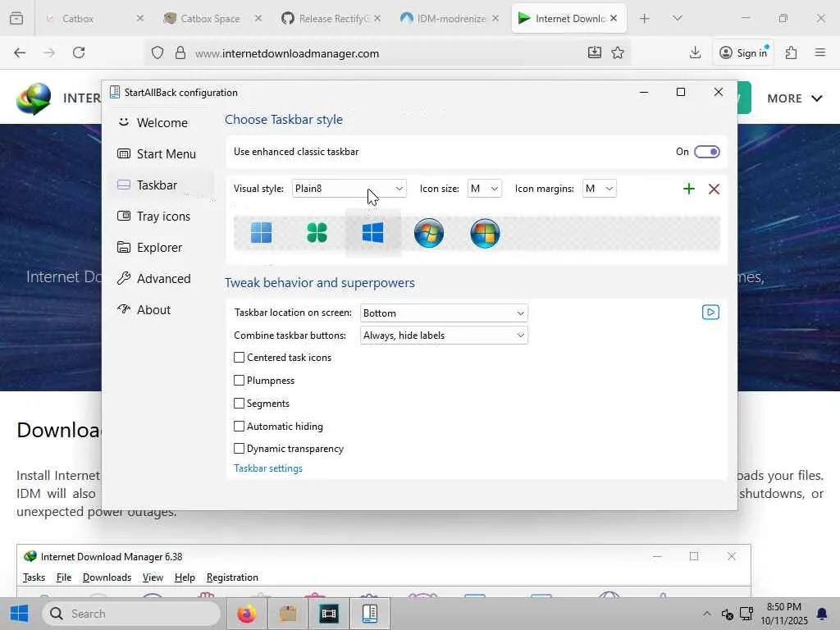
Task: Enable Centered task icons checkbox
Action: tap(239, 358)
